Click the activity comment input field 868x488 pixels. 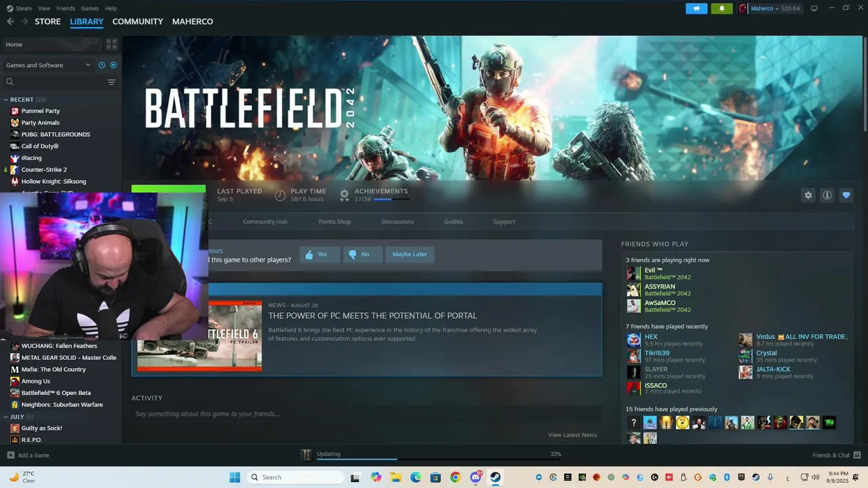366,414
